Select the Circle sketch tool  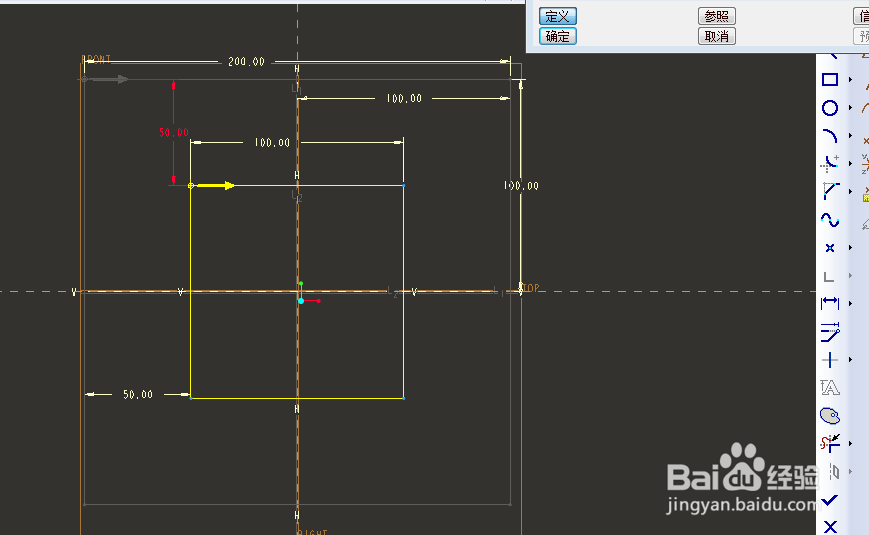(x=830, y=108)
